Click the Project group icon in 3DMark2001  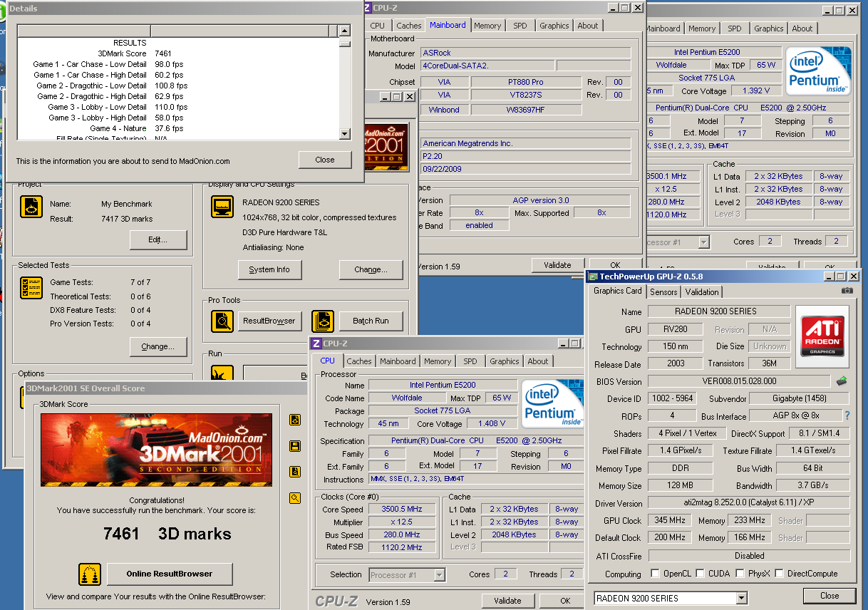31,207
